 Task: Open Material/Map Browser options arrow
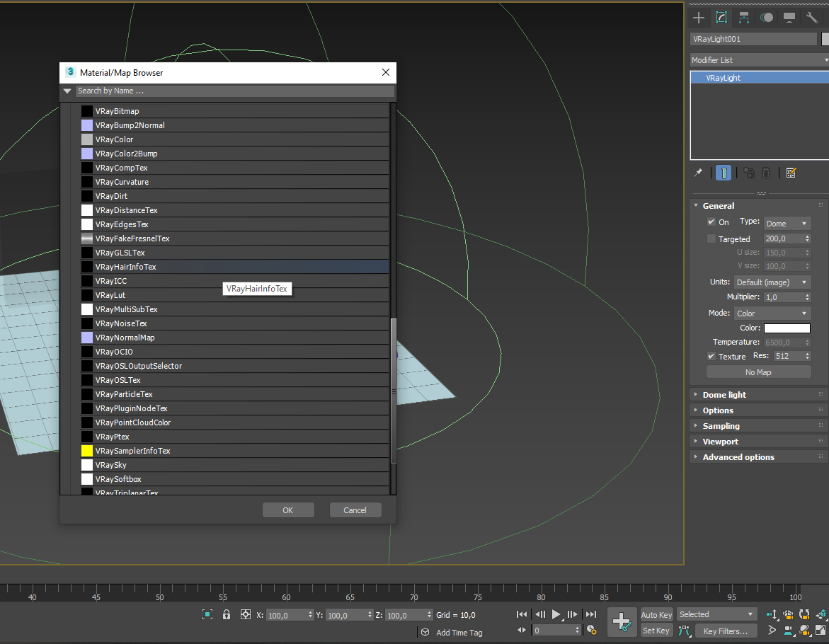67,91
